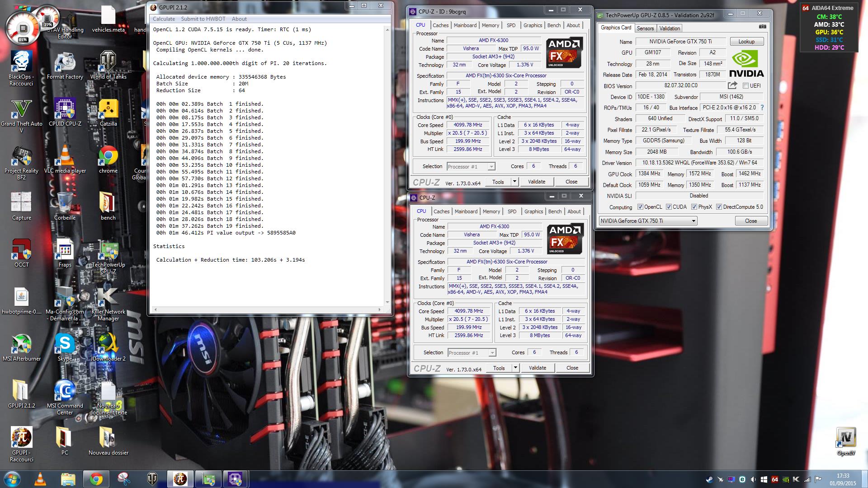
Task: Select the JDownloader 2 desktop icon
Action: point(108,347)
